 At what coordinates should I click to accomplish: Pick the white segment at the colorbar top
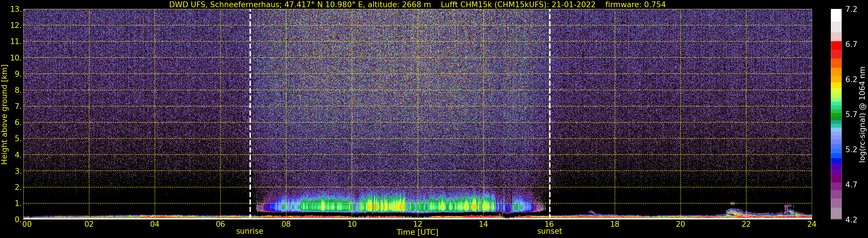(x=836, y=15)
